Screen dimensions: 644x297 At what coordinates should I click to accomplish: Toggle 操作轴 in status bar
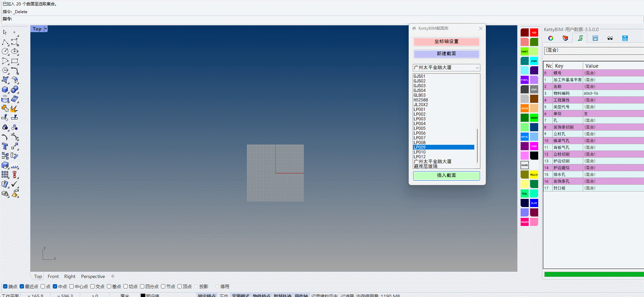coord(301,295)
